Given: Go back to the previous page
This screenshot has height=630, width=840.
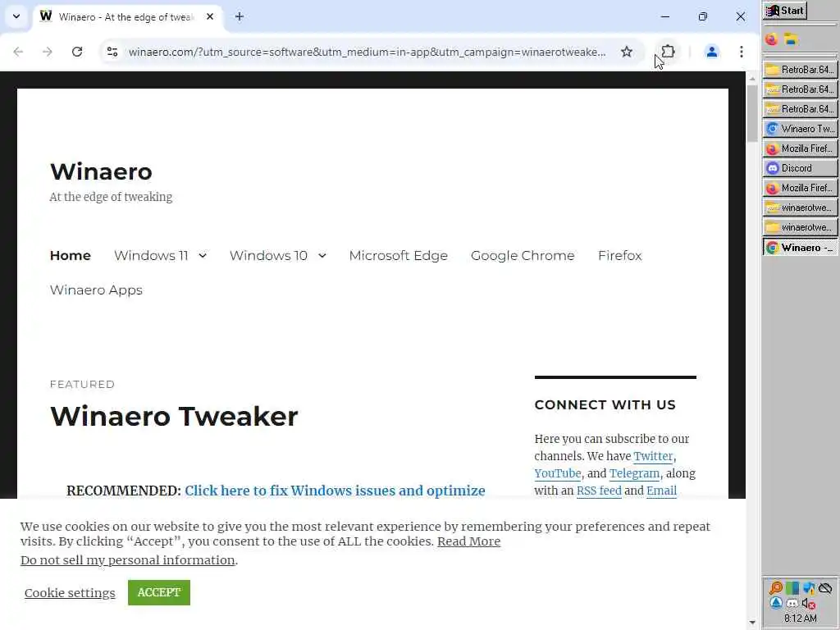Looking at the screenshot, I should tap(18, 52).
